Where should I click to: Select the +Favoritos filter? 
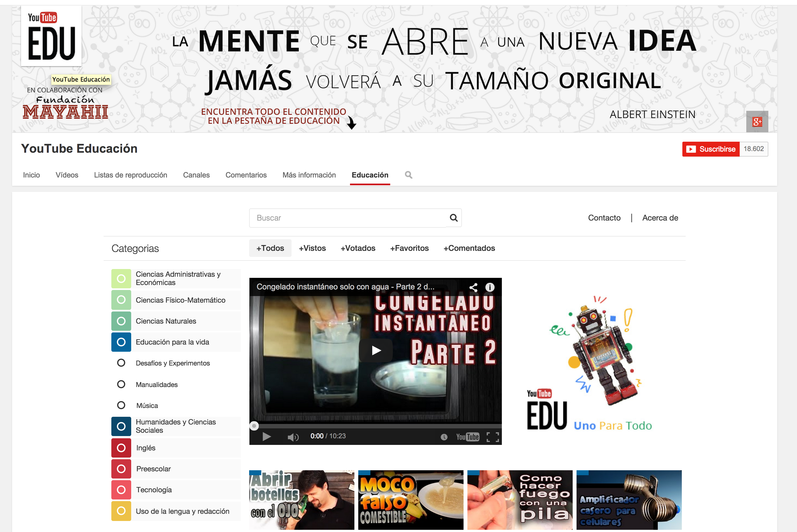[x=409, y=248]
